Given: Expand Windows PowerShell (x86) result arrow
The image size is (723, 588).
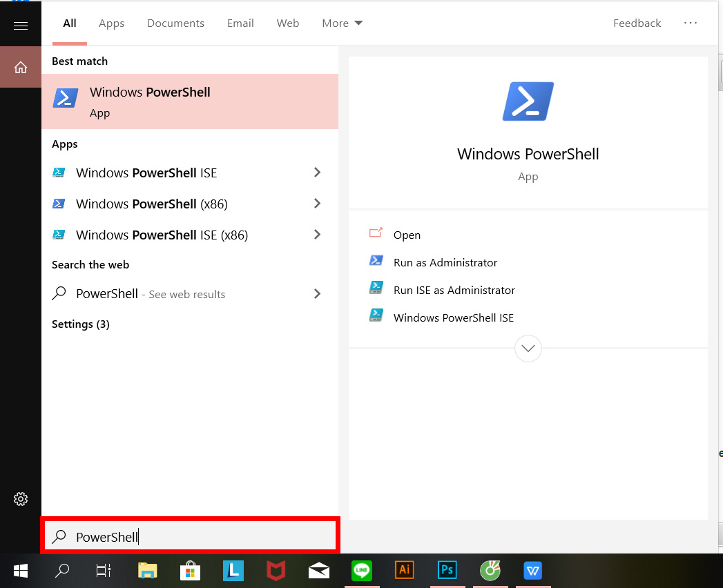Looking at the screenshot, I should tap(317, 204).
